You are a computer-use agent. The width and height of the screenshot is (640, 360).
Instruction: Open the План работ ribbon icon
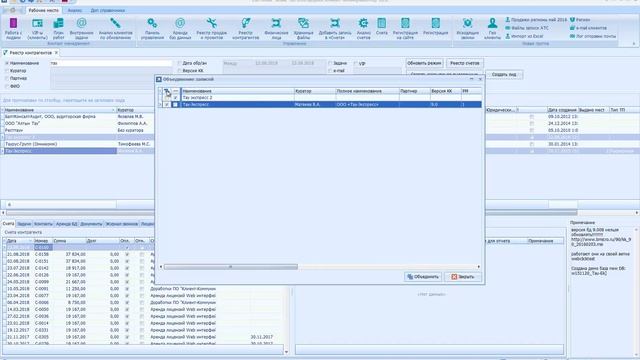coord(58,28)
